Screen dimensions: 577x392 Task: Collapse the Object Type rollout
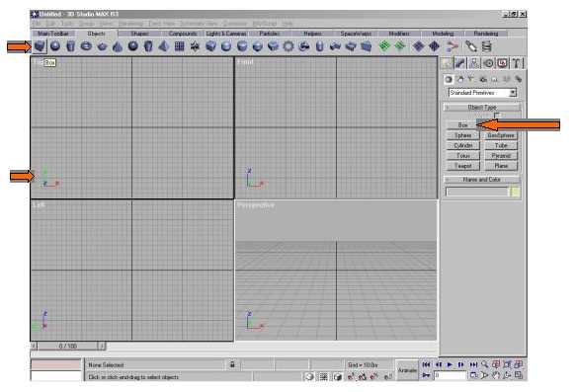(482, 107)
